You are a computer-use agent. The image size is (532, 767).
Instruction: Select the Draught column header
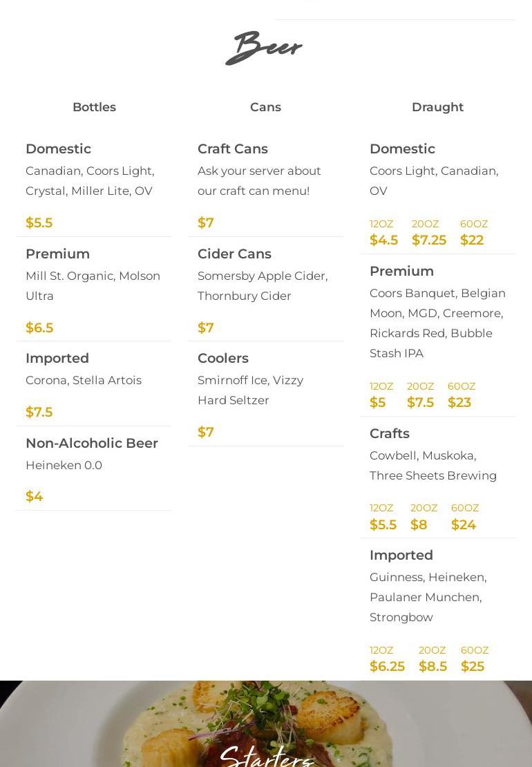click(437, 107)
